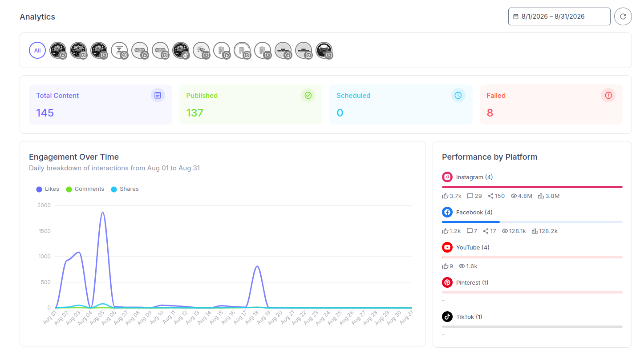Toggle the Comments series in legend

(x=85, y=189)
